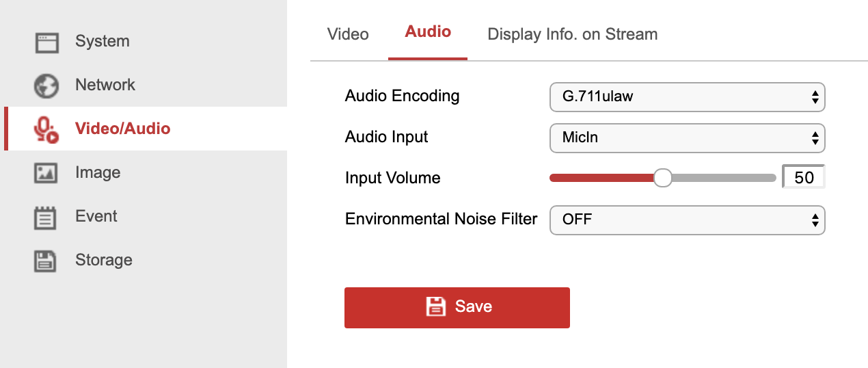Image resolution: width=868 pixels, height=368 pixels.
Task: Select the Audio tab
Action: pos(428,31)
